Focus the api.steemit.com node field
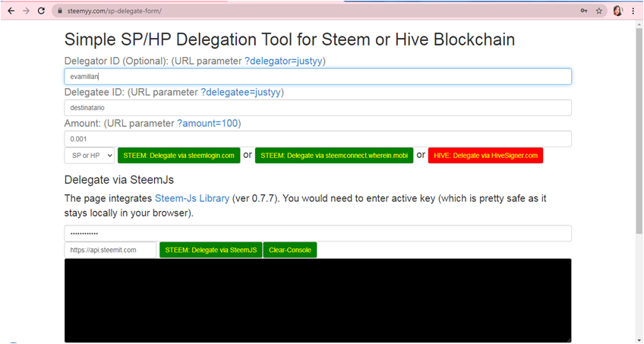The width and height of the screenshot is (644, 344). coord(110,250)
